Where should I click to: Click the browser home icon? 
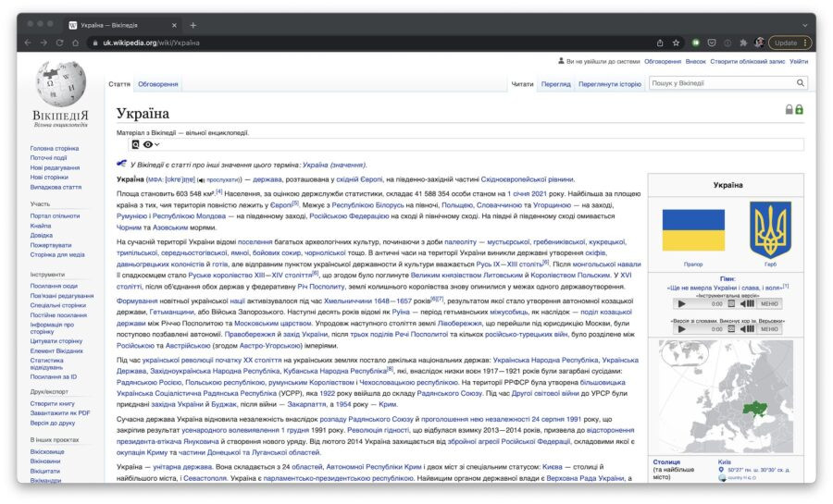pyautogui.click(x=76, y=43)
